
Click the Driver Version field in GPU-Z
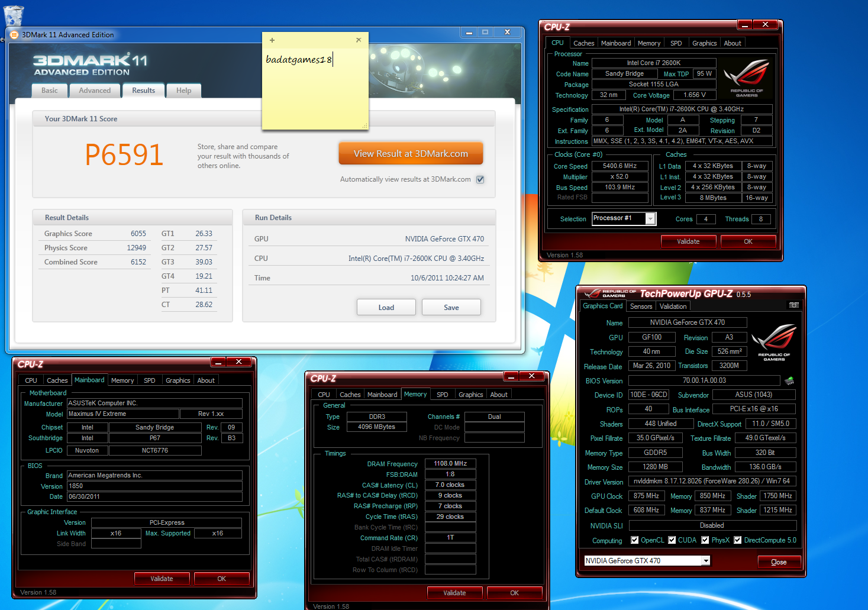click(x=712, y=482)
